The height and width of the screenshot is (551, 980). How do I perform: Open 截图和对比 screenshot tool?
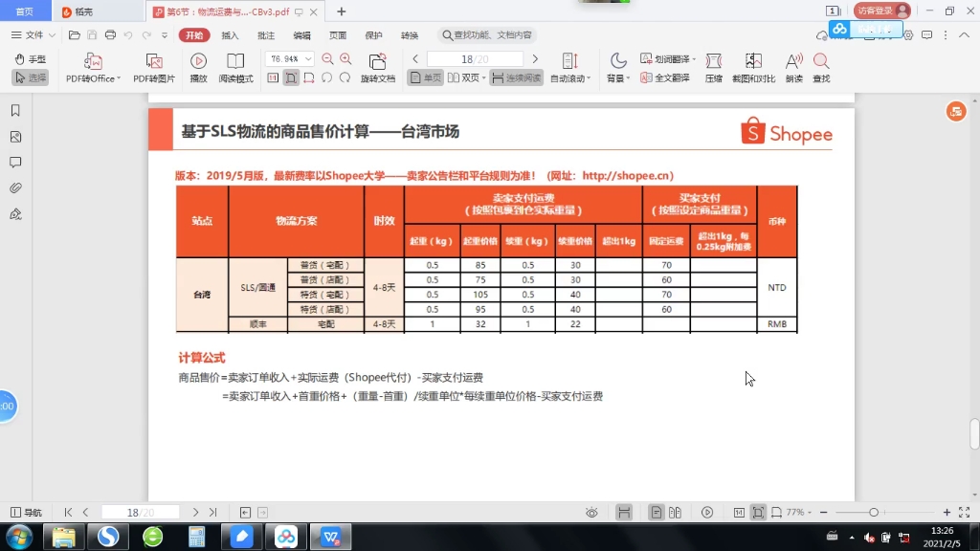click(x=752, y=65)
